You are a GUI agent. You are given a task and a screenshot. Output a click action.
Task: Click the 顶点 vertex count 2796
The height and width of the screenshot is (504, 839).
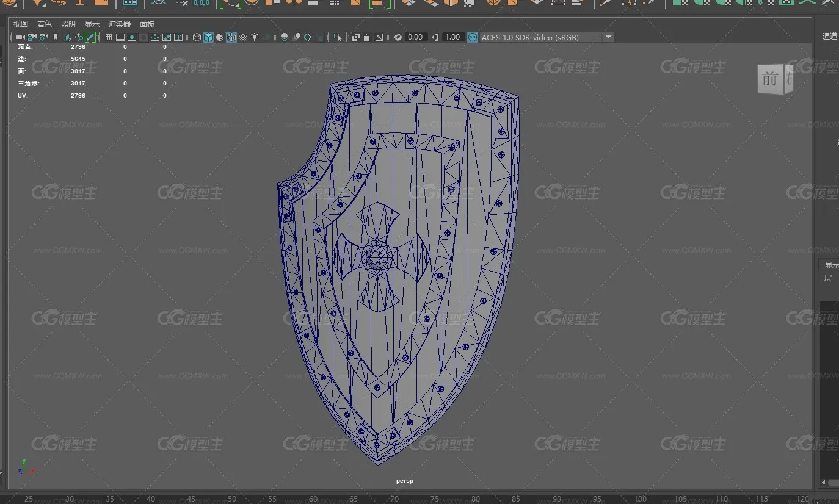coord(78,46)
